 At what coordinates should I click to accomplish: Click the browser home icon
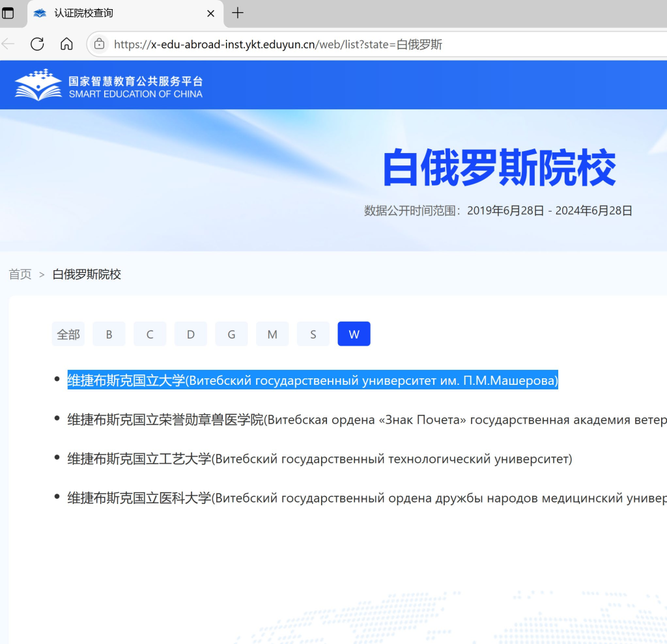(x=66, y=44)
